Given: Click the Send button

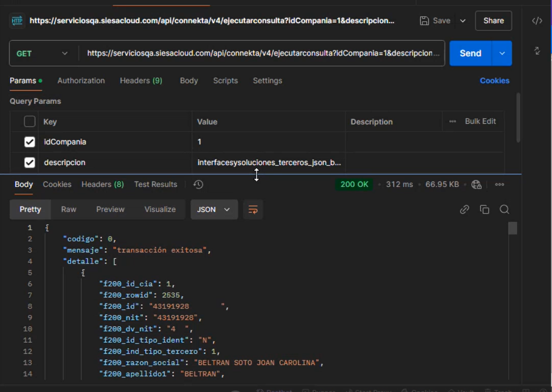Looking at the screenshot, I should (470, 53).
